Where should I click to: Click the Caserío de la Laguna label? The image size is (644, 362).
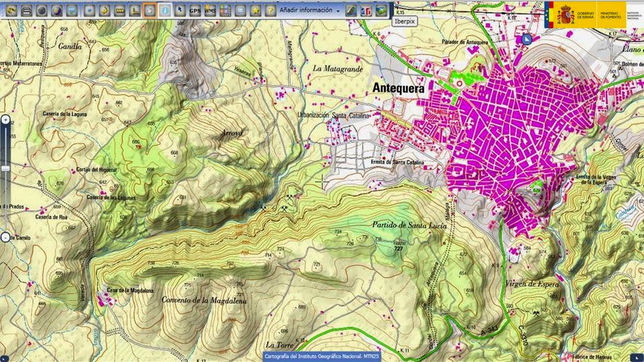click(x=65, y=114)
